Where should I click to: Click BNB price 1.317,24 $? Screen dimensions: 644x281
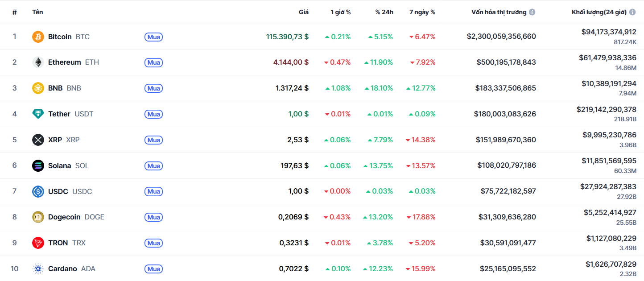pyautogui.click(x=292, y=88)
